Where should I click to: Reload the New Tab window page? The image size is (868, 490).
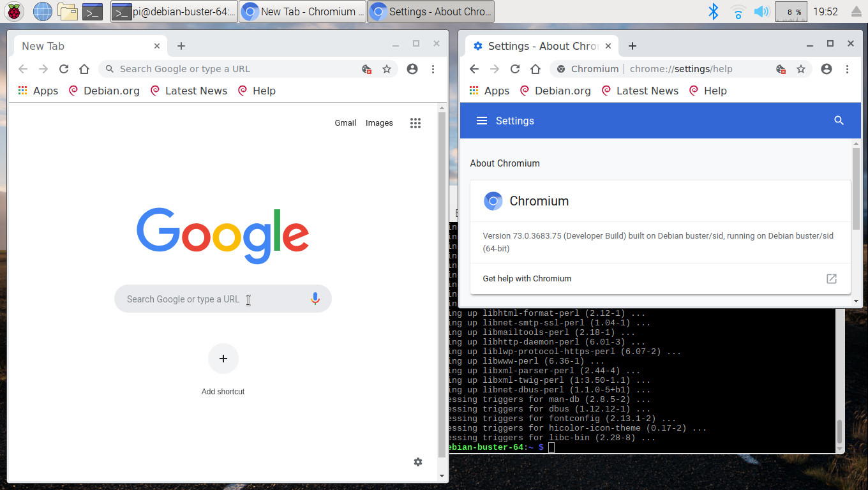tap(64, 69)
